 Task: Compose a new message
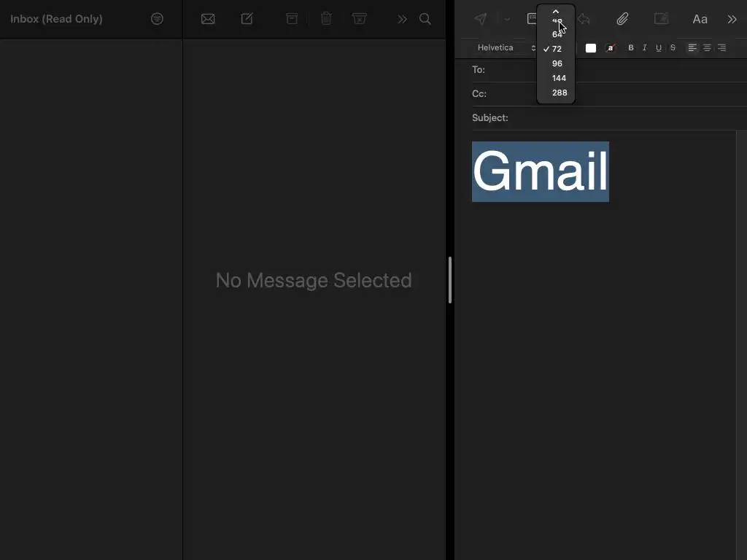point(247,19)
